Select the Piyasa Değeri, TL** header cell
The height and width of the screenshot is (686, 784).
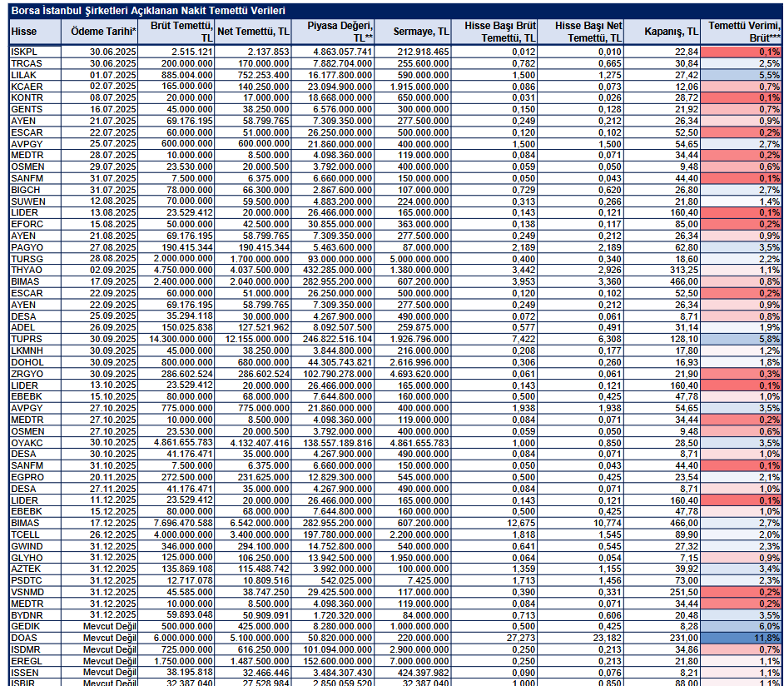click(333, 32)
